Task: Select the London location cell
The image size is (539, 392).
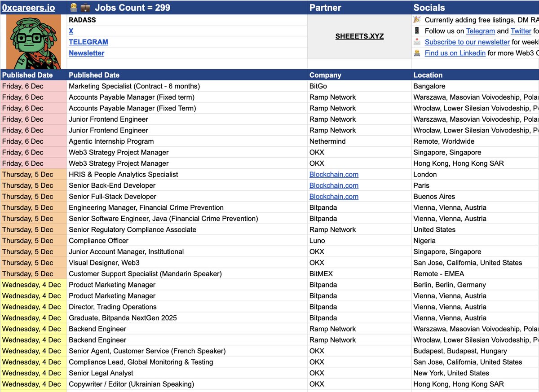Action: [475, 174]
